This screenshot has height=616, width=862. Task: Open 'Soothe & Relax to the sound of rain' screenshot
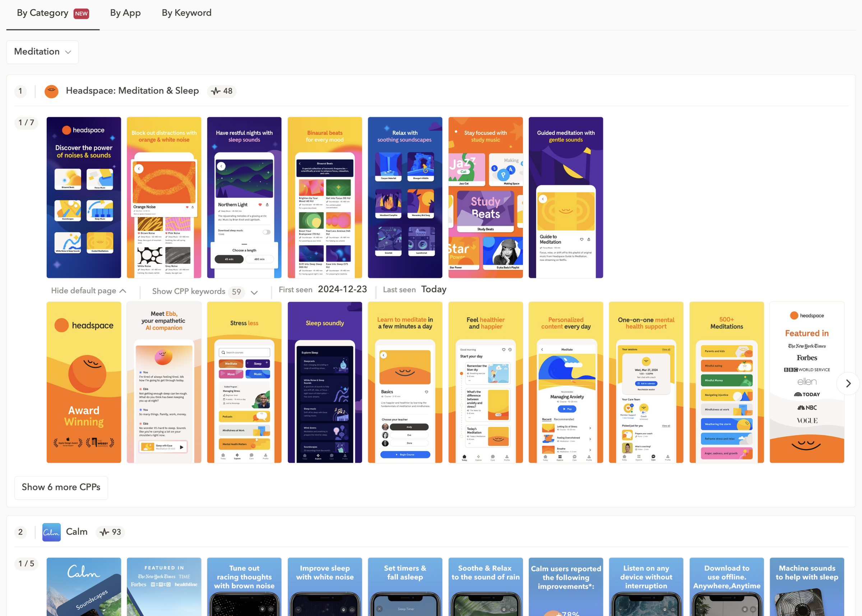tap(486, 587)
